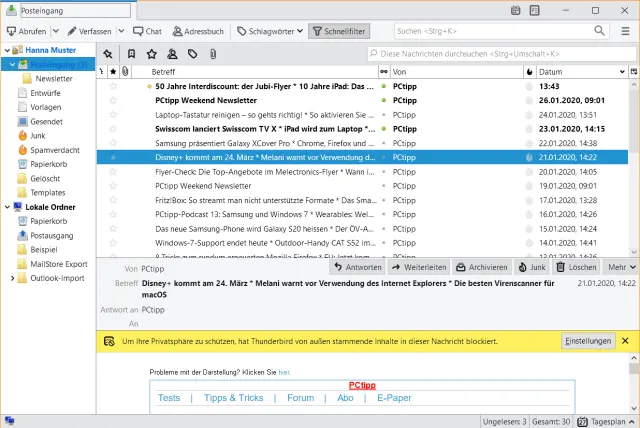Image resolution: width=640 pixels, height=428 pixels.
Task: Sort by the attachment column header
Action: coord(125,72)
